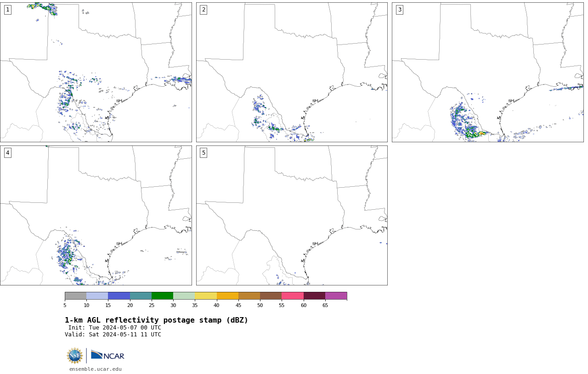588x374 pixels.
Task: Click the pale green 30-35 dBZ swatch
Action: point(184,296)
